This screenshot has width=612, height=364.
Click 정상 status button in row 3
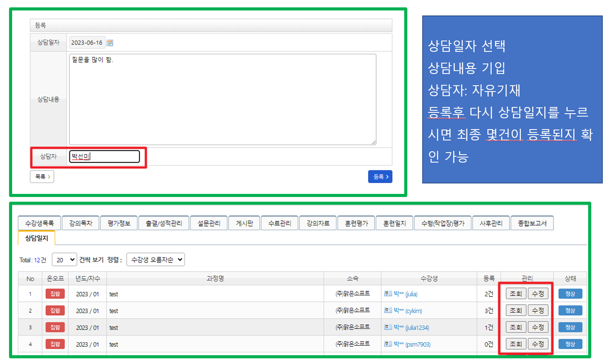(570, 327)
